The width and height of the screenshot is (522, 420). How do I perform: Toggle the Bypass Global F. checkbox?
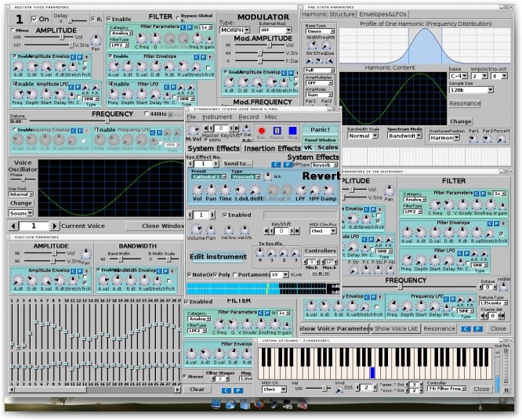(178, 18)
